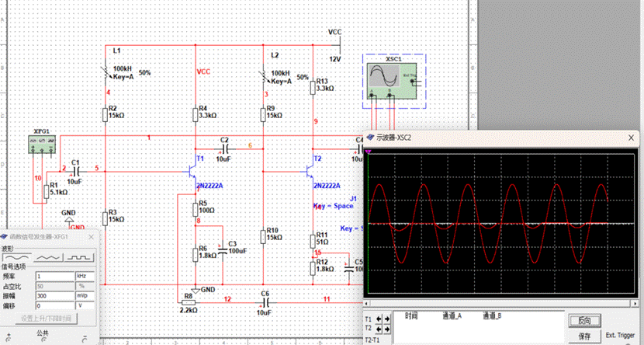The height and width of the screenshot is (345, 644).
Task: Select resistor R4 3.3kΩ symbol
Action: (x=195, y=115)
